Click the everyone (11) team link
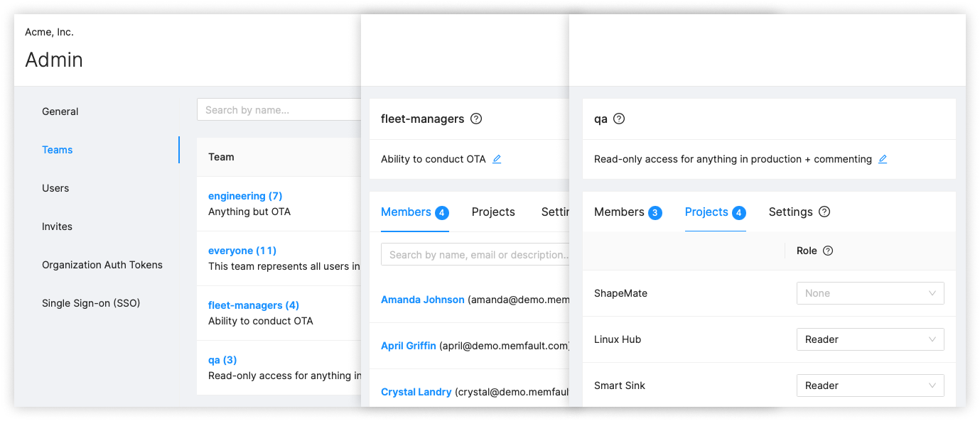 (242, 251)
